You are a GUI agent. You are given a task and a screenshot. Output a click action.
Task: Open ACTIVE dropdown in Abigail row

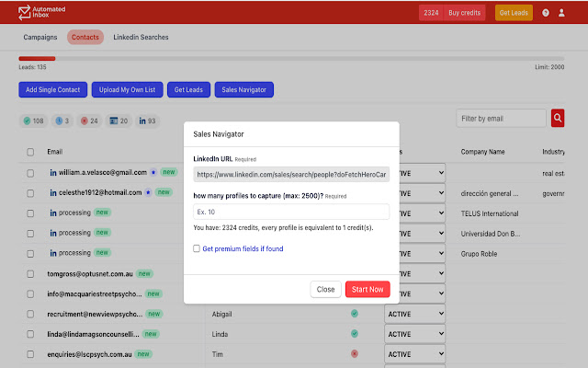point(414,314)
